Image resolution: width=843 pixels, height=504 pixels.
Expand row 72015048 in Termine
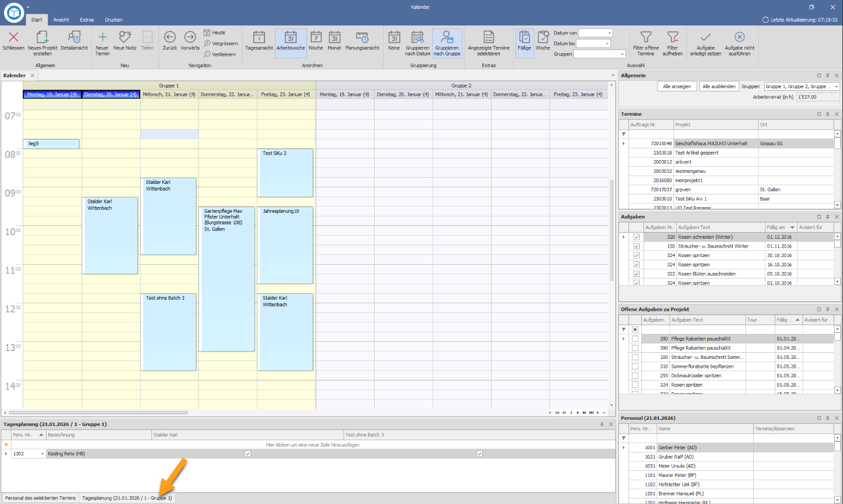(624, 143)
